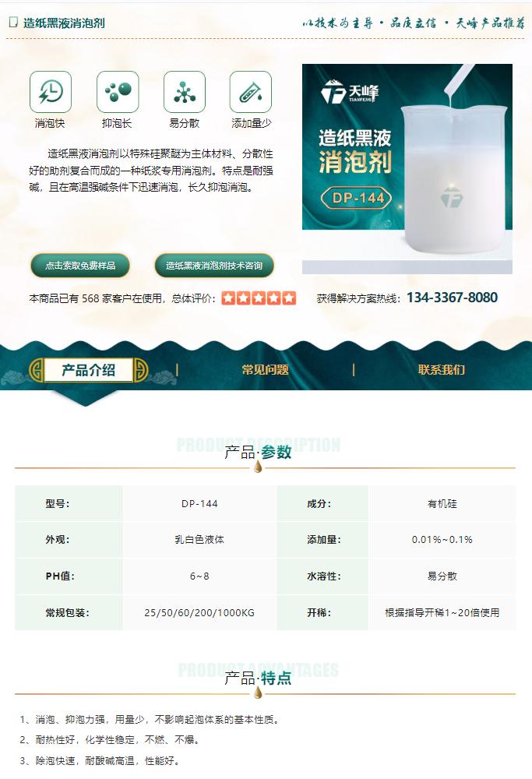Click the document icon beside 造纸黑液消泡剂 title
The height and width of the screenshot is (779, 532).
14,23
